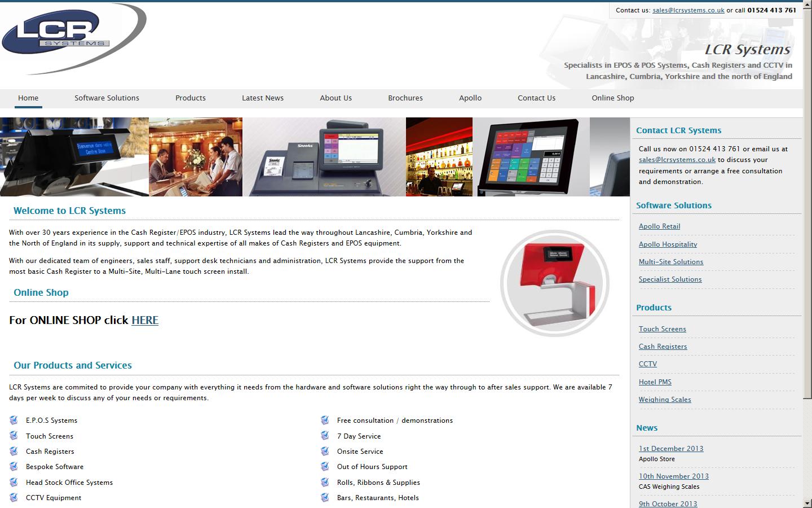
Task: Click the bullet icon beside CCTV Equipment
Action: (14, 497)
